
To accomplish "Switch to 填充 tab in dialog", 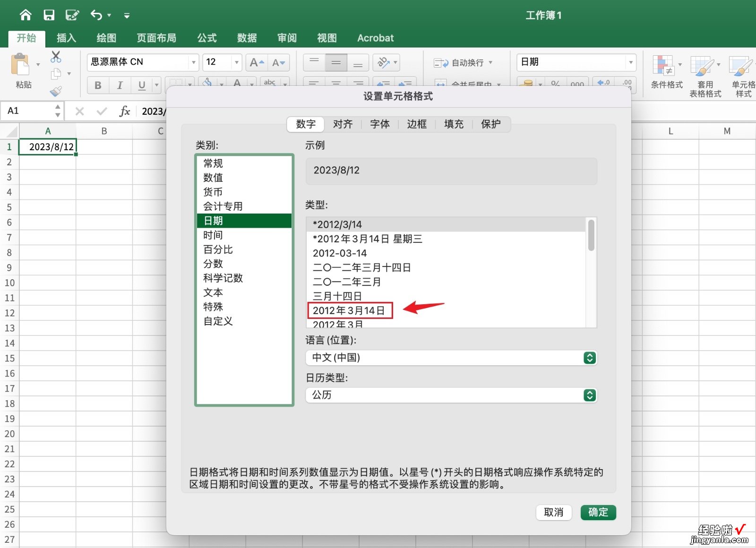I will coord(454,124).
